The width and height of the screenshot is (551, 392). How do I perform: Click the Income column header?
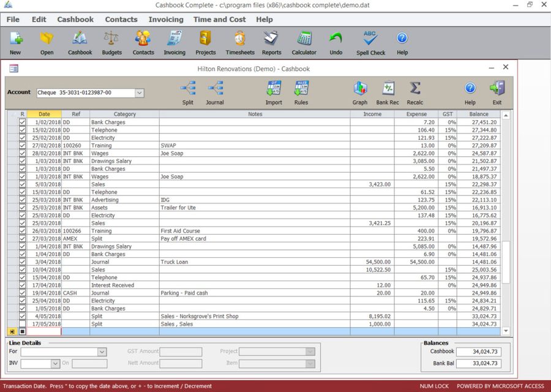click(372, 114)
